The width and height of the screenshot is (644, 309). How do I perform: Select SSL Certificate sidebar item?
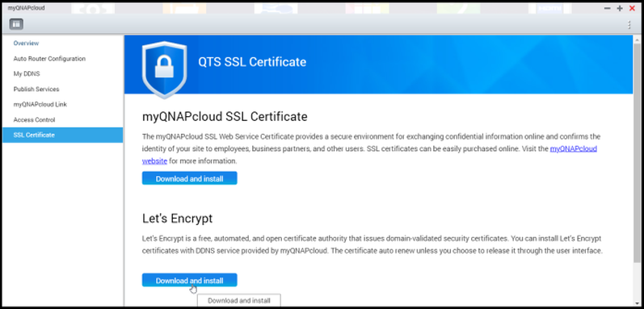click(x=63, y=135)
